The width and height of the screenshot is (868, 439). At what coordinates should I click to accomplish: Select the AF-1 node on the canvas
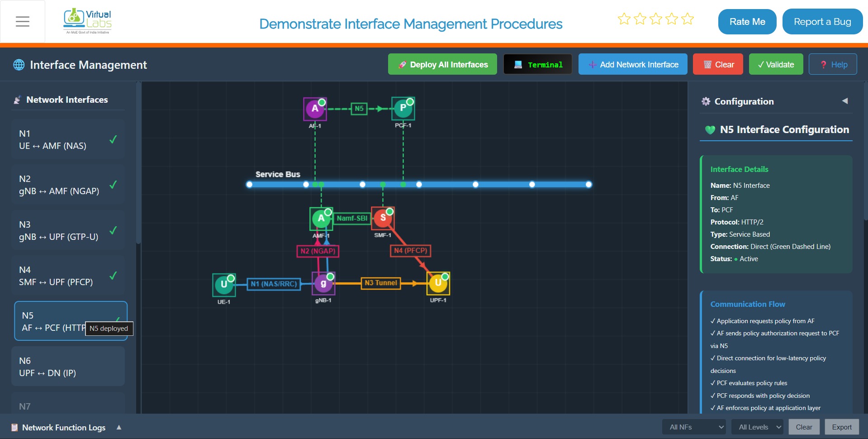315,109
